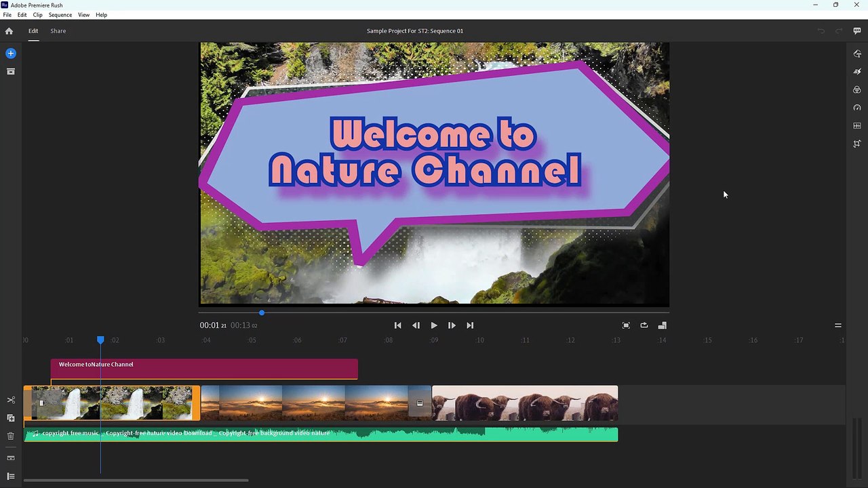
Task: Toggle track controls list icon
Action: pos(10,476)
